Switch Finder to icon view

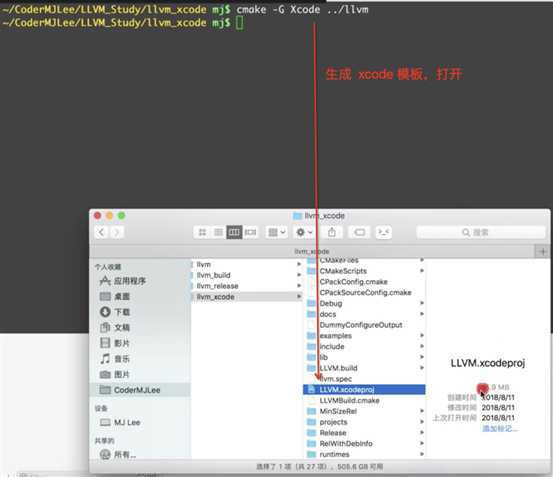pos(202,232)
